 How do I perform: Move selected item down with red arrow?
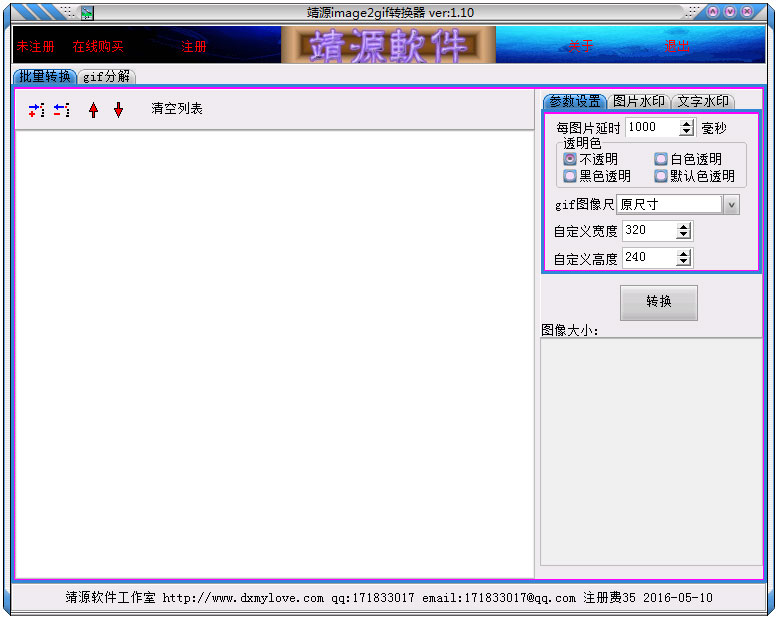tap(118, 110)
